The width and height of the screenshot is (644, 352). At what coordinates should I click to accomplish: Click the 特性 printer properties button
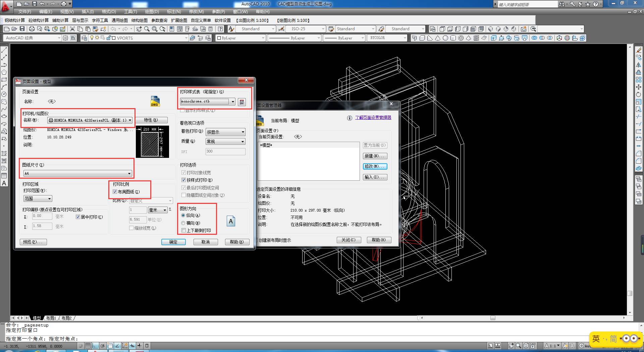pyautogui.click(x=151, y=120)
